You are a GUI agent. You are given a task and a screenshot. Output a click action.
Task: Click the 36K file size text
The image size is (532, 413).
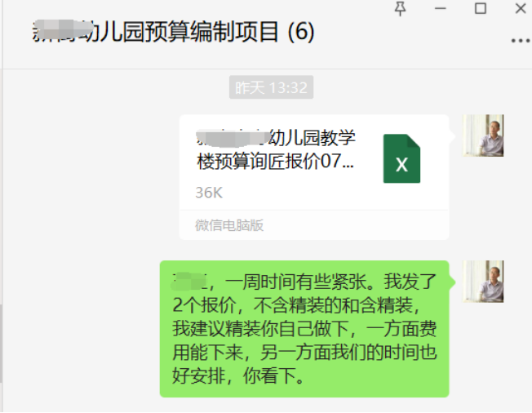[x=209, y=193]
